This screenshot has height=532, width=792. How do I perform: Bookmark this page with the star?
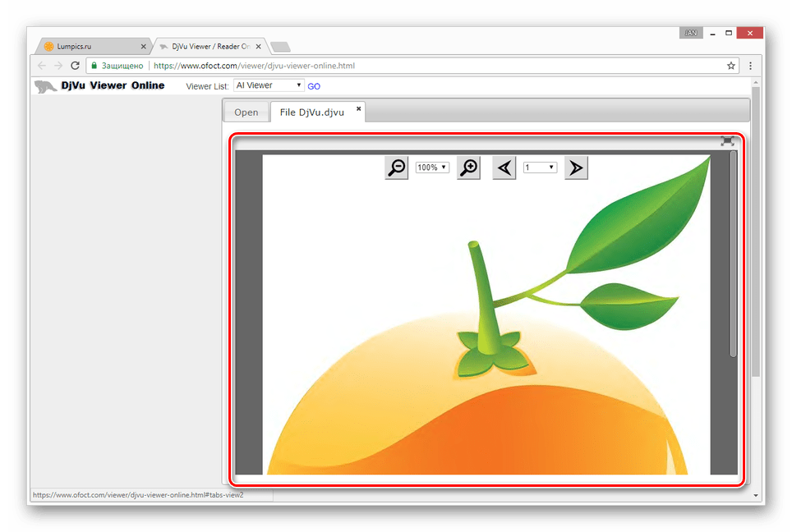point(731,66)
